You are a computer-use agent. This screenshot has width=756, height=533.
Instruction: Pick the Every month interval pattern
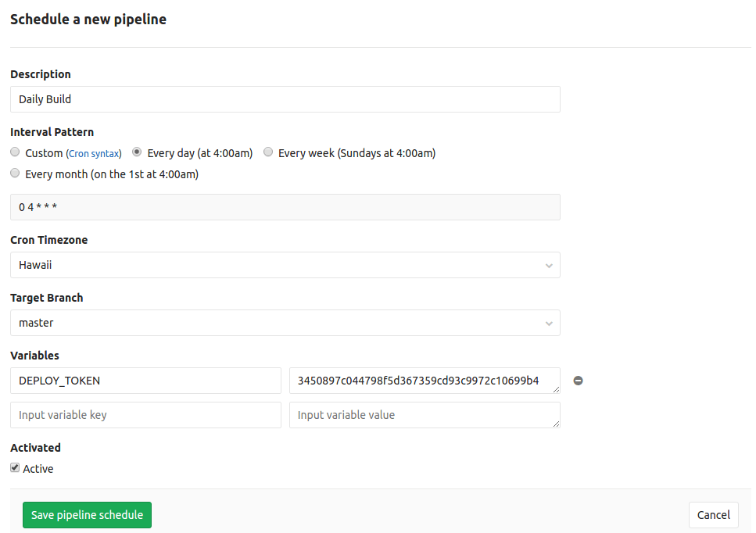(x=14, y=172)
